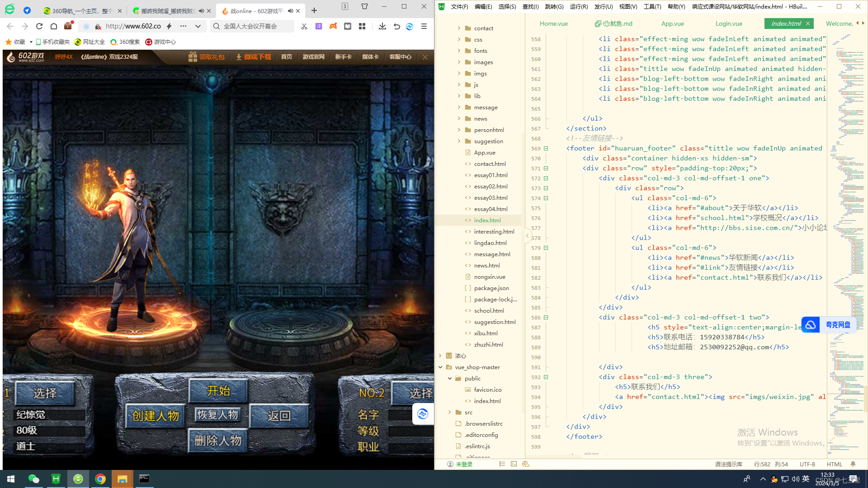Open the extensions grid icon

(x=362, y=26)
